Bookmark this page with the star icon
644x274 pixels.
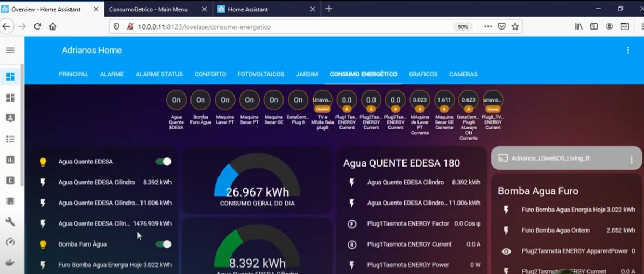[515, 26]
